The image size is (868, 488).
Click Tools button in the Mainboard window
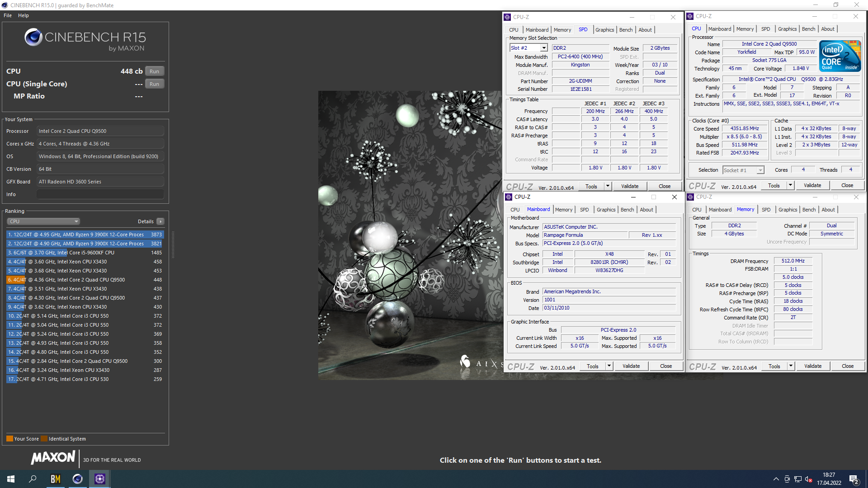click(x=592, y=366)
